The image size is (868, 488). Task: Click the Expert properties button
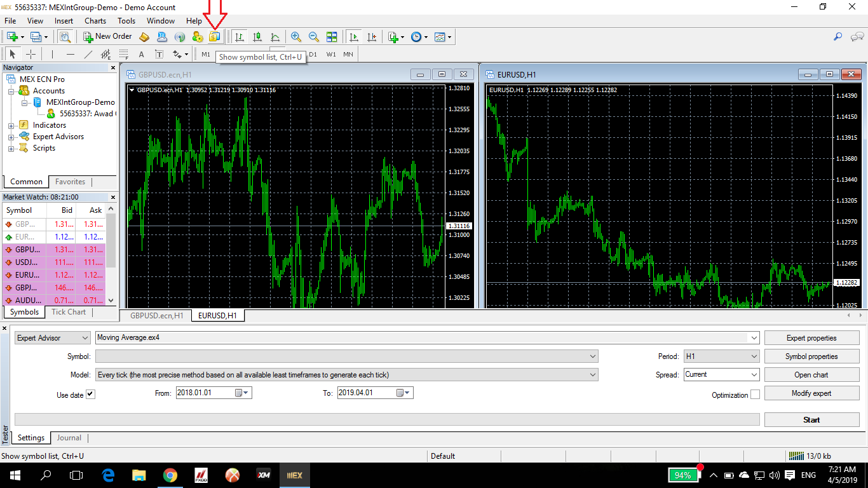(x=811, y=338)
